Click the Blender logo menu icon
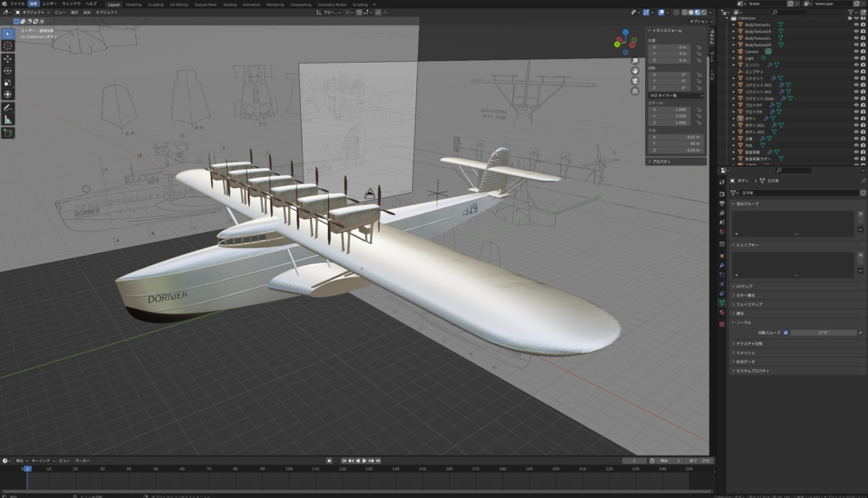The image size is (868, 498). [x=4, y=3]
